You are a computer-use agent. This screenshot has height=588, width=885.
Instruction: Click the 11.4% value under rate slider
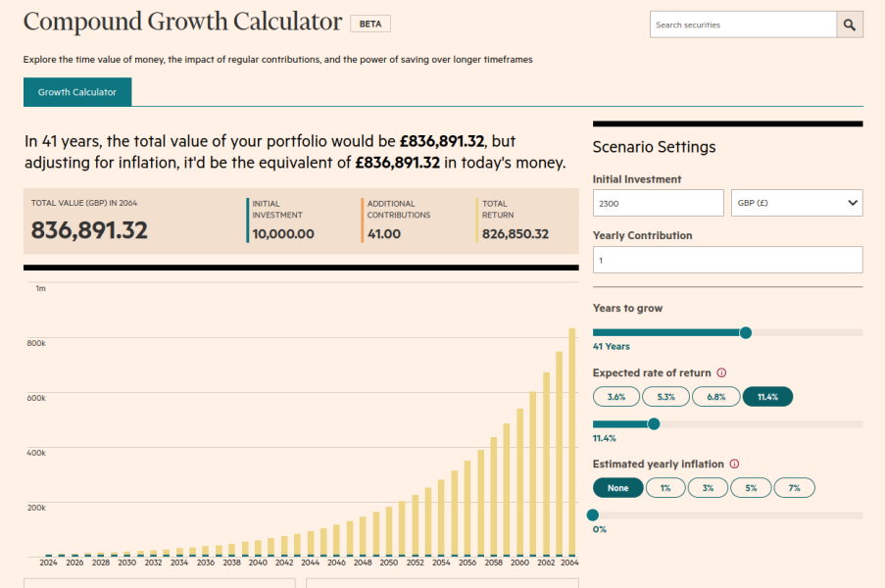605,438
